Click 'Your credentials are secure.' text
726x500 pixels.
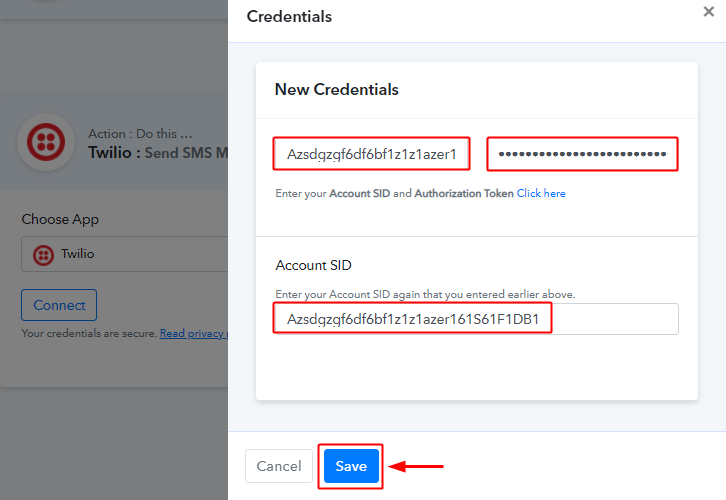(x=89, y=333)
